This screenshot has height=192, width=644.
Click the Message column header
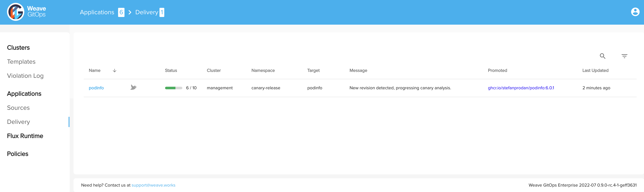pyautogui.click(x=358, y=71)
